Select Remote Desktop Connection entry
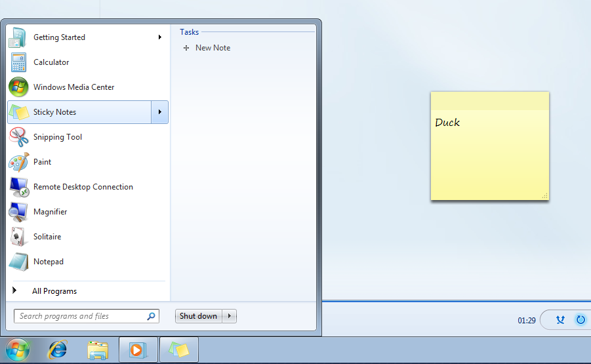 [88, 187]
